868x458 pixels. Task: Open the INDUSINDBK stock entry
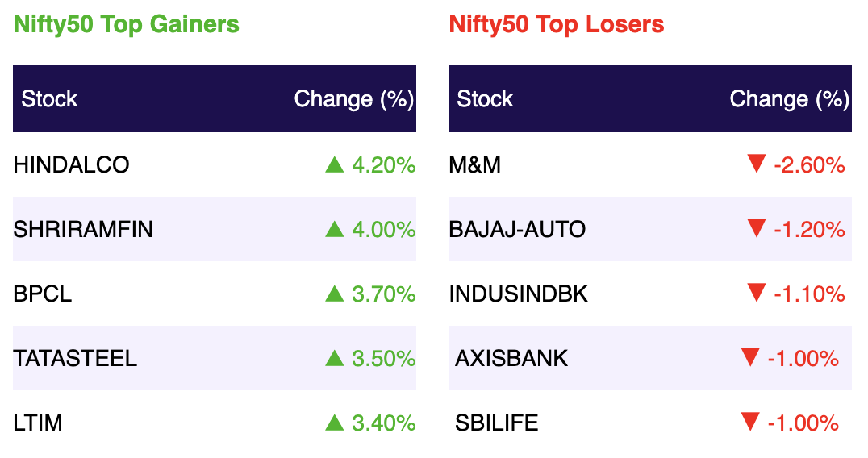[x=519, y=294]
